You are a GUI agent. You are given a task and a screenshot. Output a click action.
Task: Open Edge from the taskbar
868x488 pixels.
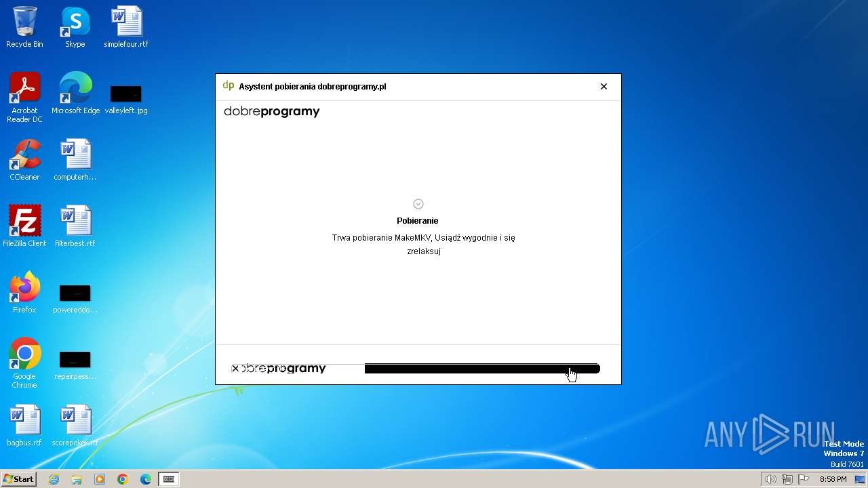(x=146, y=479)
